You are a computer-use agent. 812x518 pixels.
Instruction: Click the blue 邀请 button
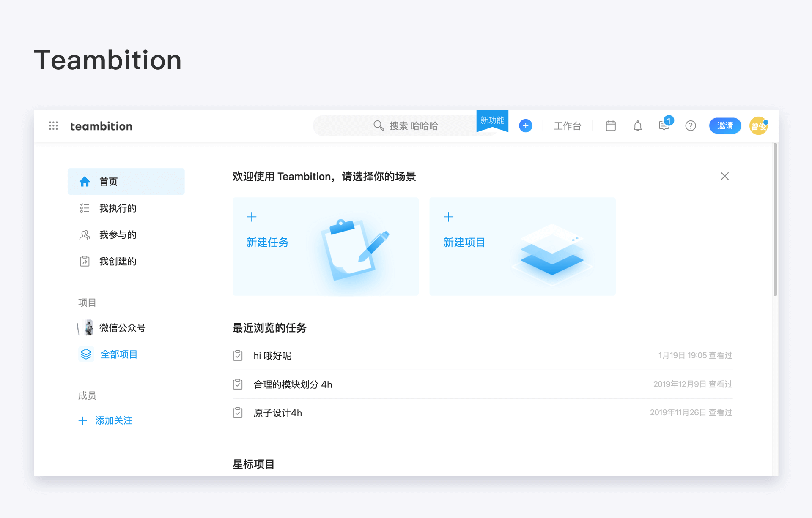(725, 125)
